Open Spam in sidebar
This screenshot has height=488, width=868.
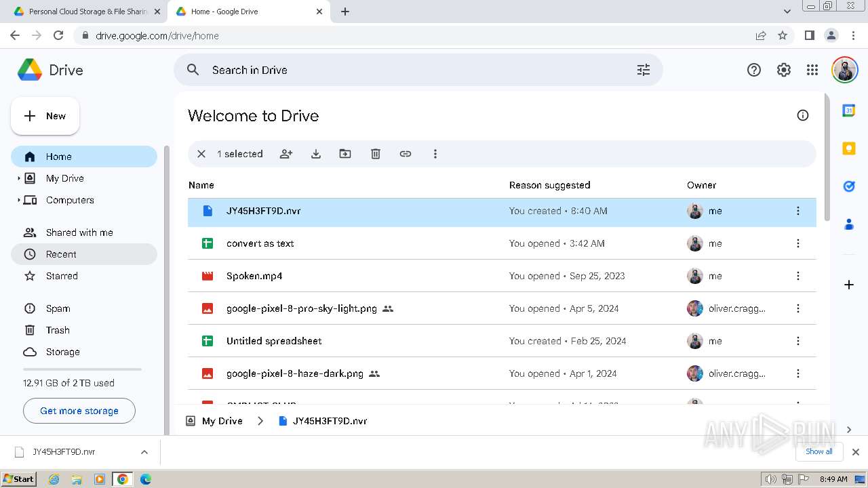84,308
